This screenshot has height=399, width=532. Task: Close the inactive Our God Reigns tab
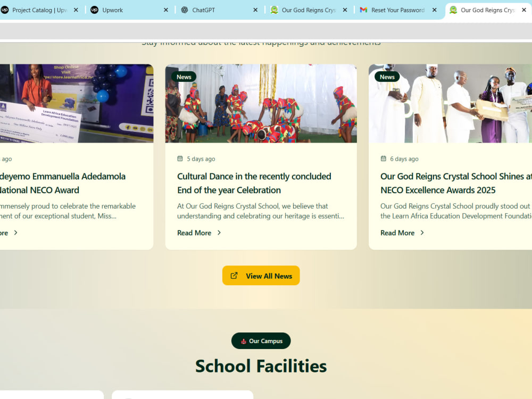point(345,10)
